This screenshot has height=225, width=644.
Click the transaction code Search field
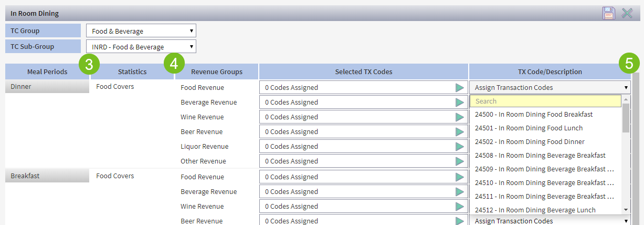545,101
